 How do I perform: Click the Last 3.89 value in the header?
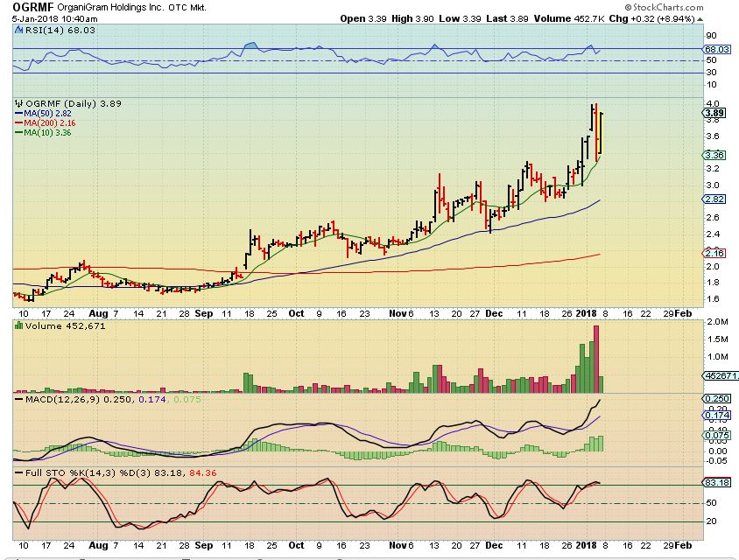pyautogui.click(x=508, y=19)
